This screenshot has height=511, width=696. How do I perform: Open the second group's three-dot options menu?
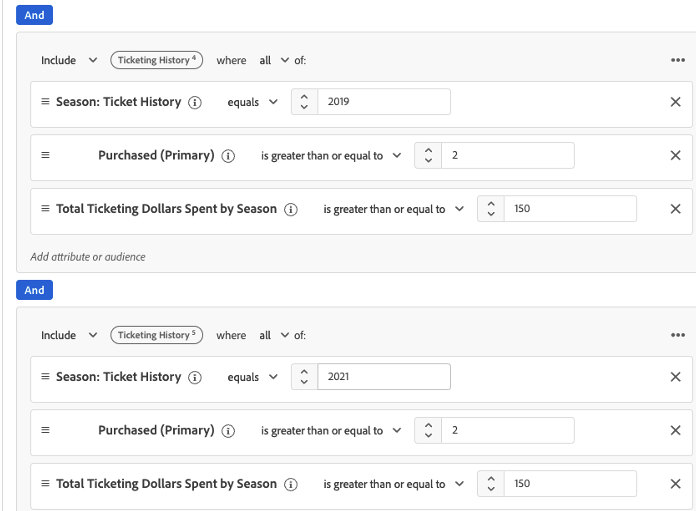click(x=678, y=336)
